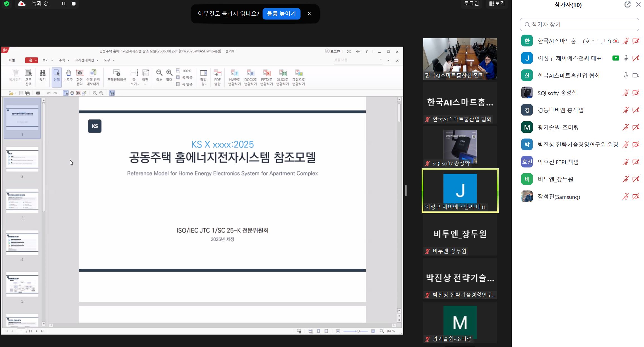This screenshot has height=347, width=644.
Task: Click the 볼륨 높이기 button
Action: [x=281, y=14]
